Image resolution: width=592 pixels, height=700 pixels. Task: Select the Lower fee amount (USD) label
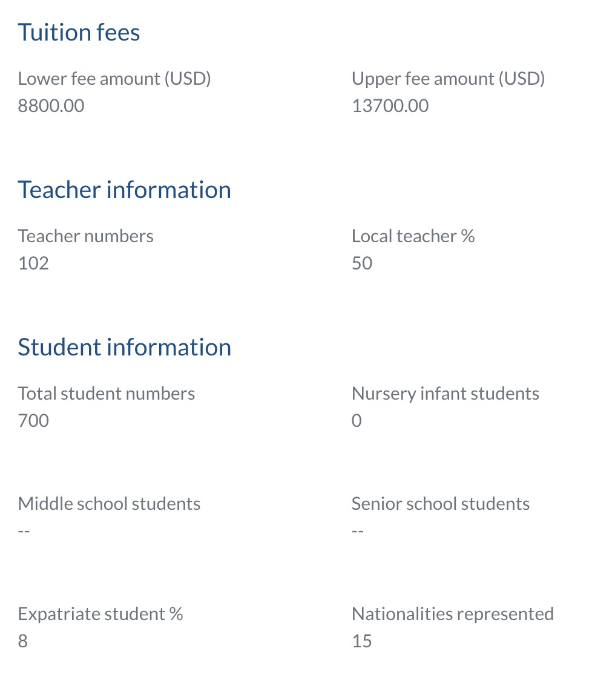click(x=114, y=79)
